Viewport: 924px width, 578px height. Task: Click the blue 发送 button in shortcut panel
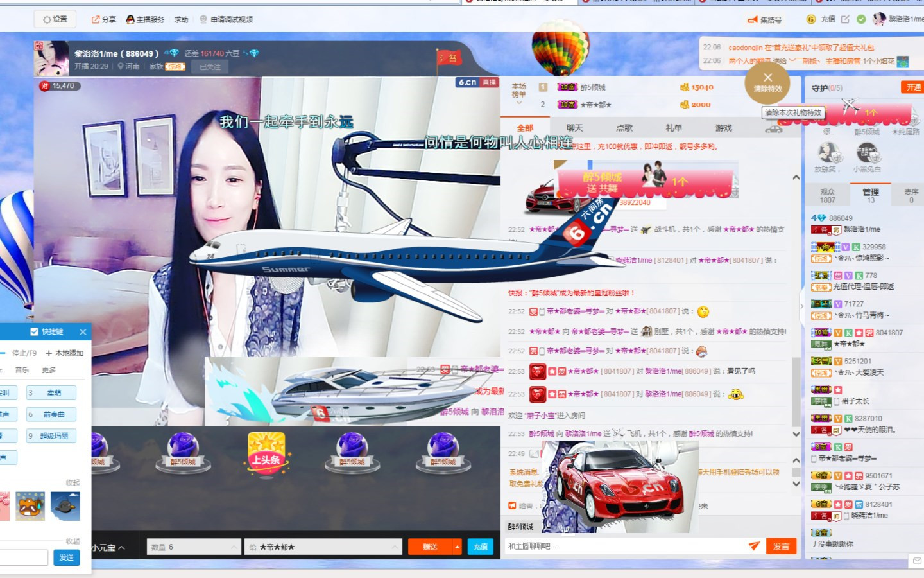[67, 557]
